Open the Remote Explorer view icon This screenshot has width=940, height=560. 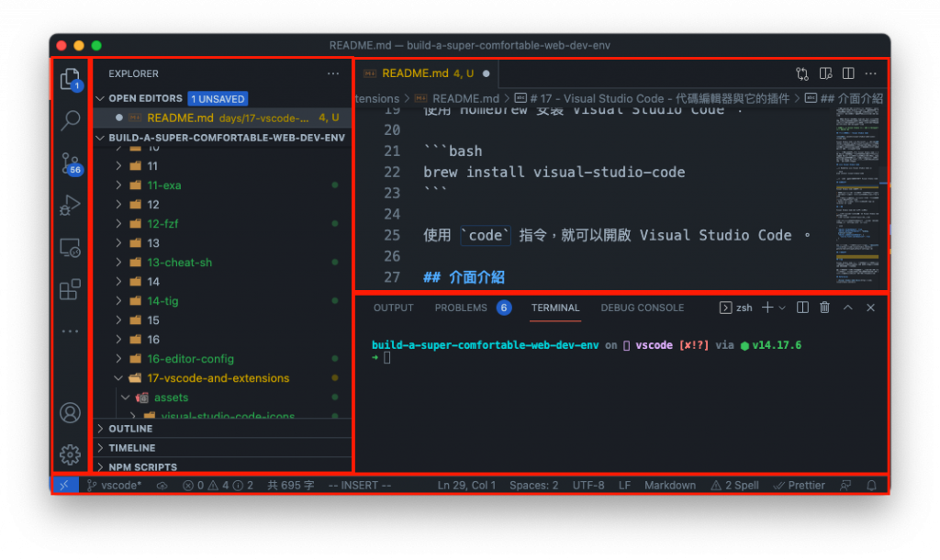[x=70, y=248]
